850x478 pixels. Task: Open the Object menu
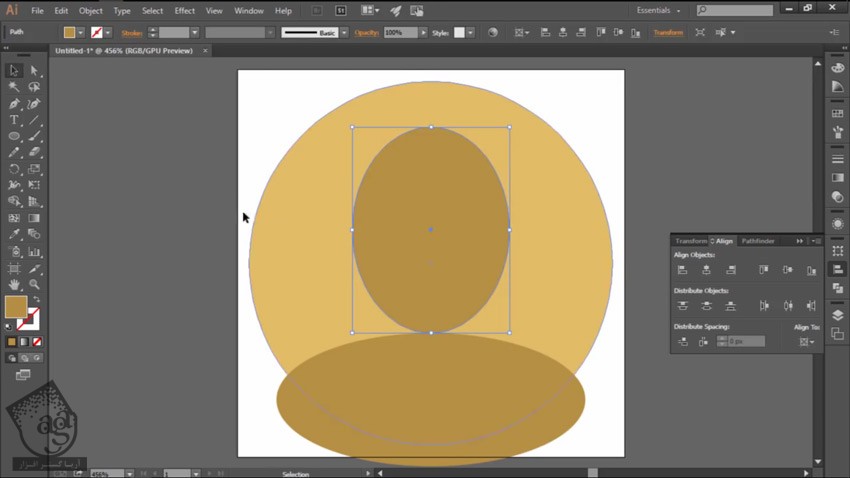tap(91, 10)
